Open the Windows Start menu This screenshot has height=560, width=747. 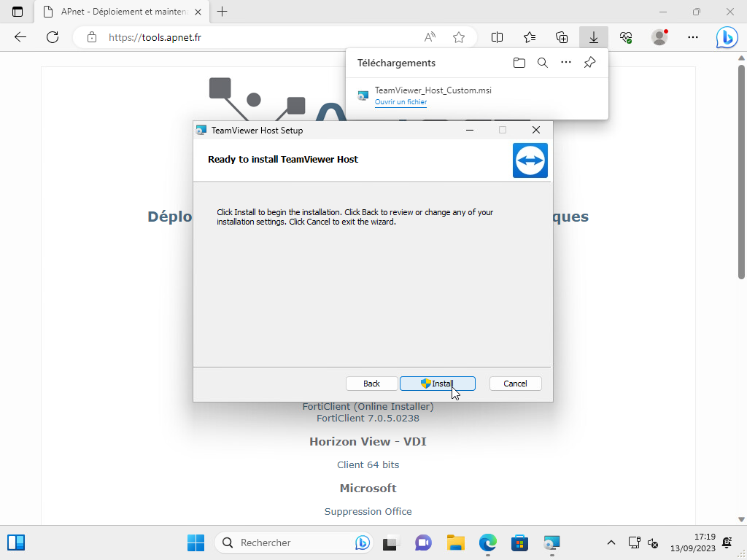(x=196, y=542)
